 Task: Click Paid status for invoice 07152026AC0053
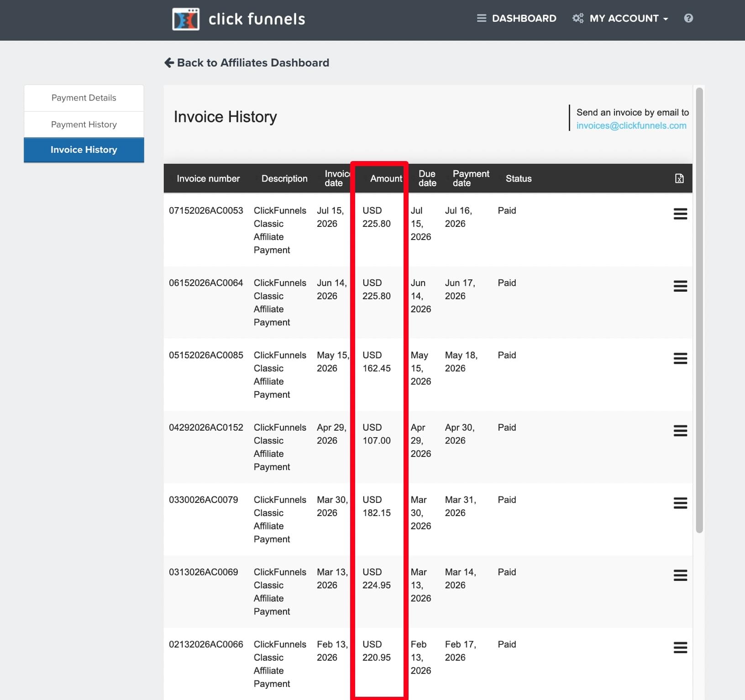pyautogui.click(x=507, y=210)
